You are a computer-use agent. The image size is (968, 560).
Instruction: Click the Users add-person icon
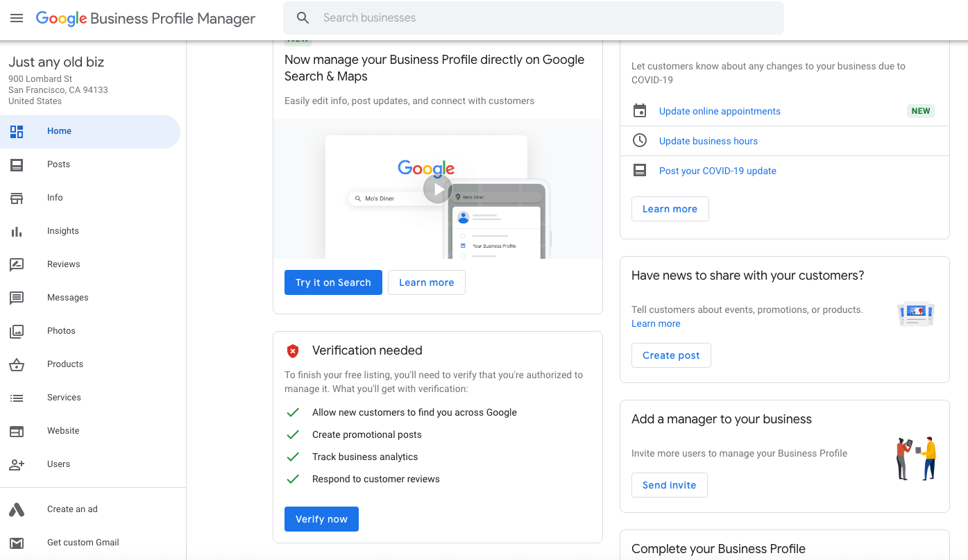pos(17,464)
